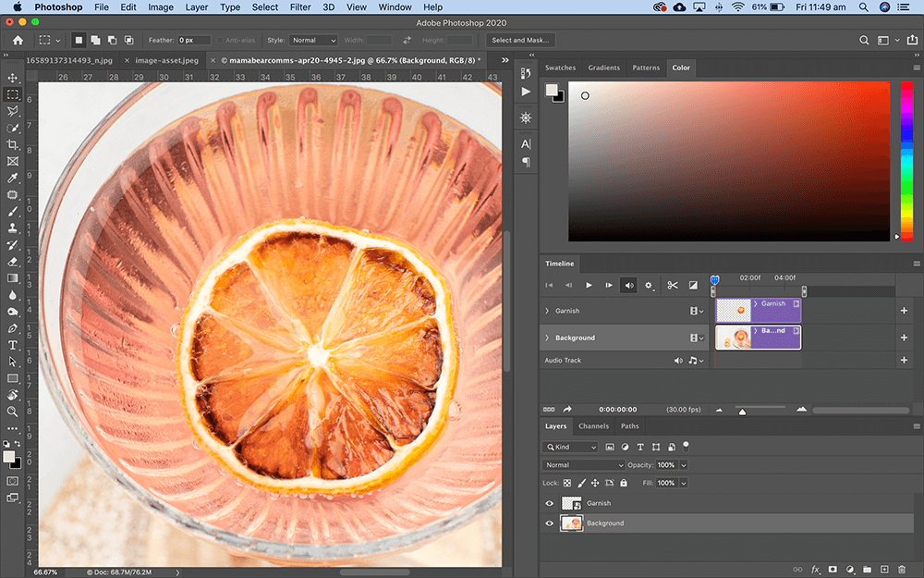Select the Pen tool
924x578 pixels.
pos(12,328)
